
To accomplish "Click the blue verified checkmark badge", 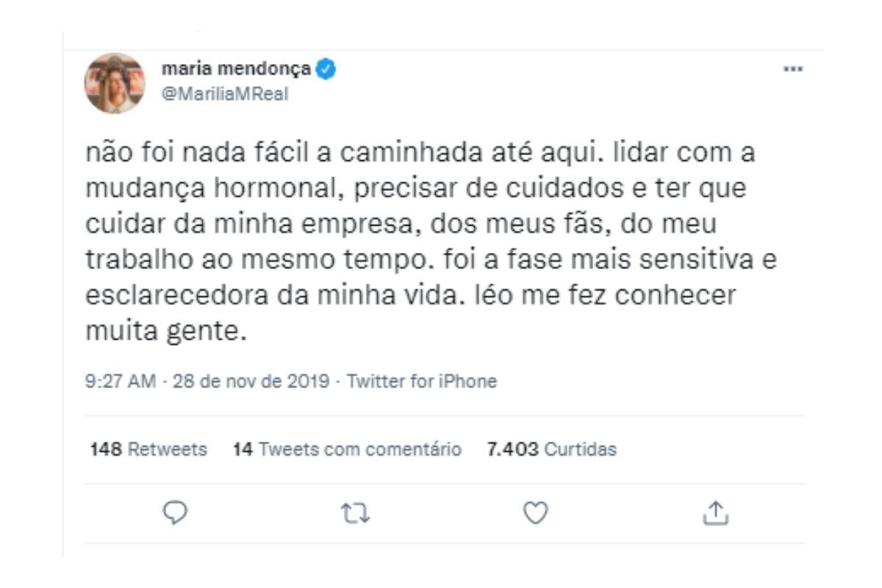I will [326, 68].
